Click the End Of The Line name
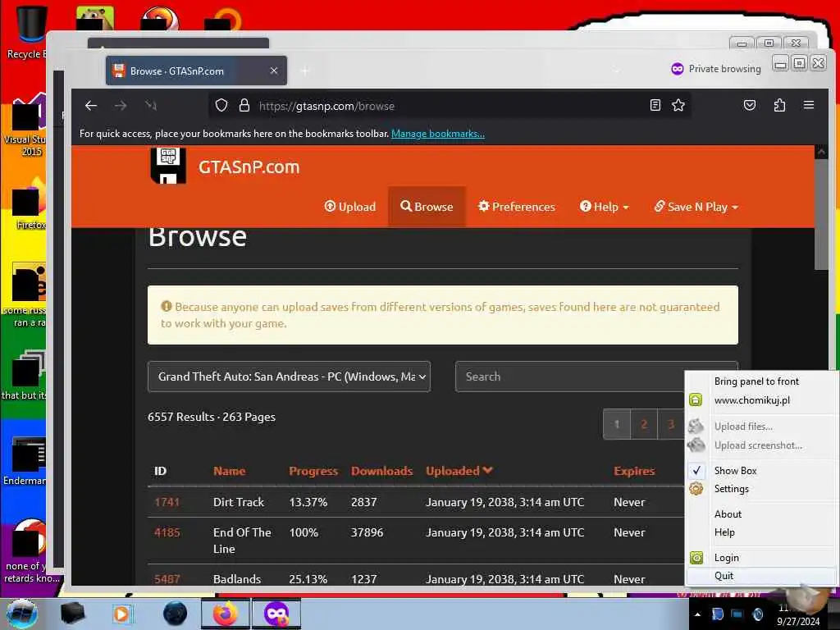Image resolution: width=840 pixels, height=630 pixels. 242,540
